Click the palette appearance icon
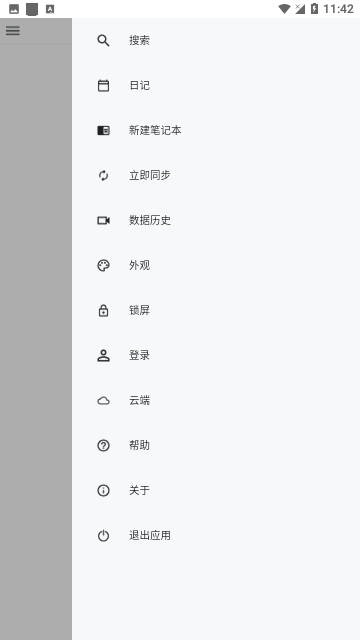The image size is (360, 640). [103, 266]
